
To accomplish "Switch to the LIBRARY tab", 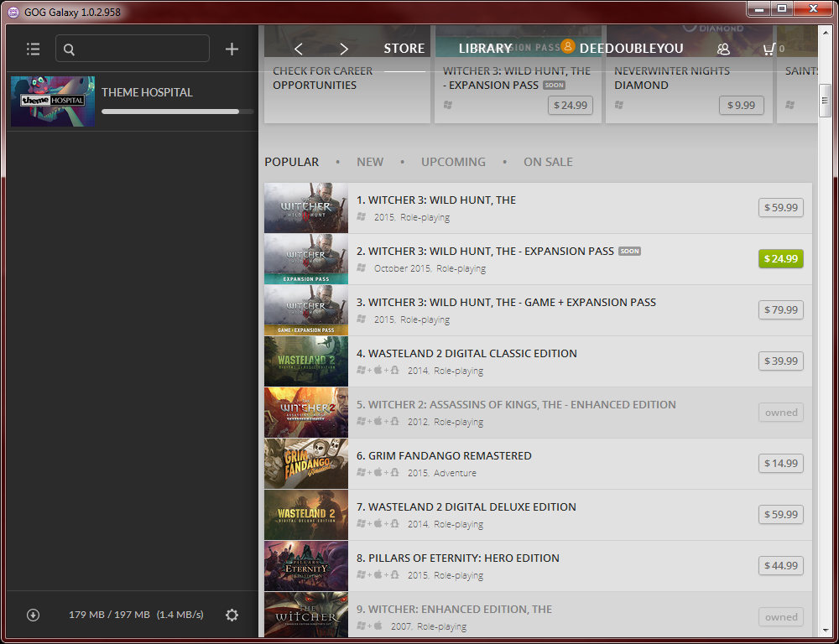I will pos(485,49).
